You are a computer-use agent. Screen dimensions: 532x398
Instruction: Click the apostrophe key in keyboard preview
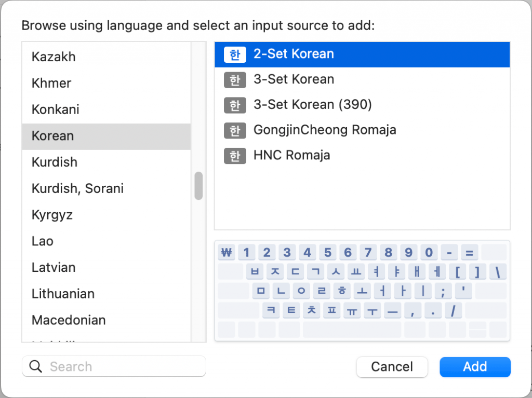463,291
